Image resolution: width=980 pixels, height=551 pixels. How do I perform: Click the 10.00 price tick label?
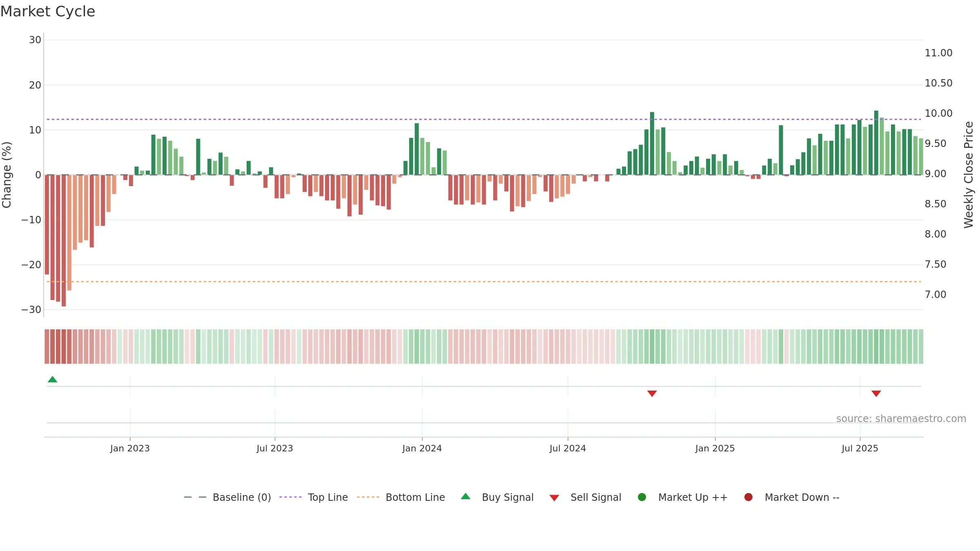(x=938, y=113)
